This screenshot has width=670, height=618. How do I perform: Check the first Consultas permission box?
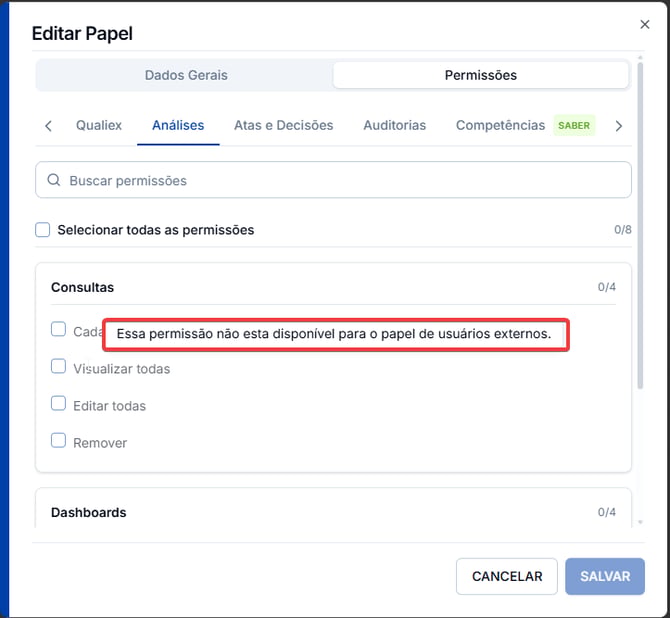[x=59, y=329]
